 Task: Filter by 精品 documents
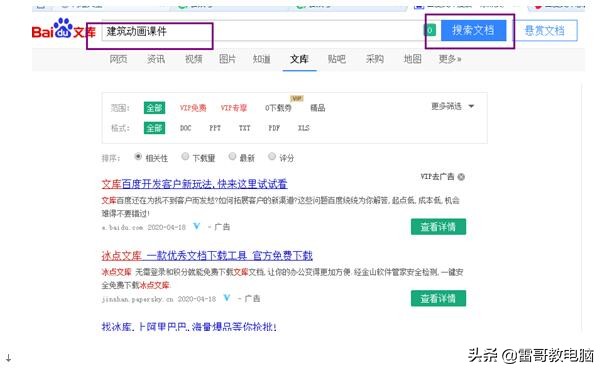[x=318, y=108]
